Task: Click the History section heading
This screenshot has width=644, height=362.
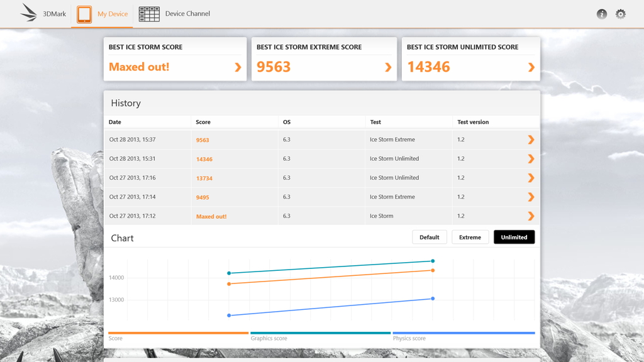Action: point(126,103)
